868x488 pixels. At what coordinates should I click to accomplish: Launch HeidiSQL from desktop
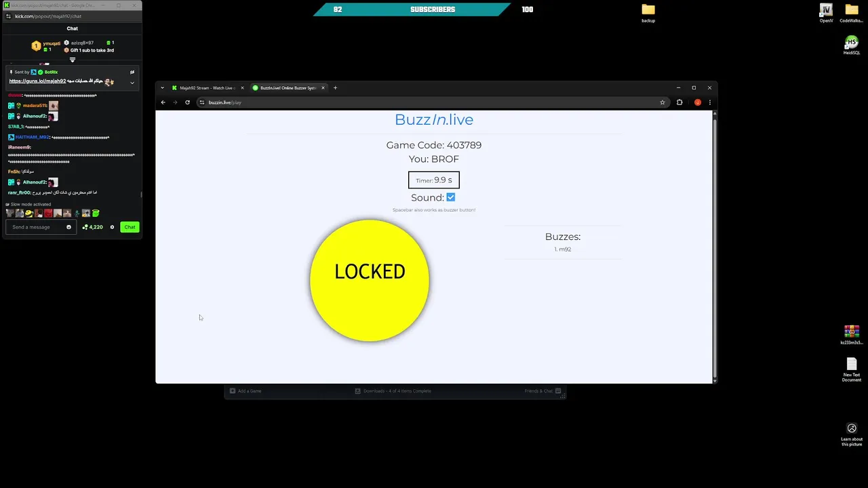click(x=852, y=45)
